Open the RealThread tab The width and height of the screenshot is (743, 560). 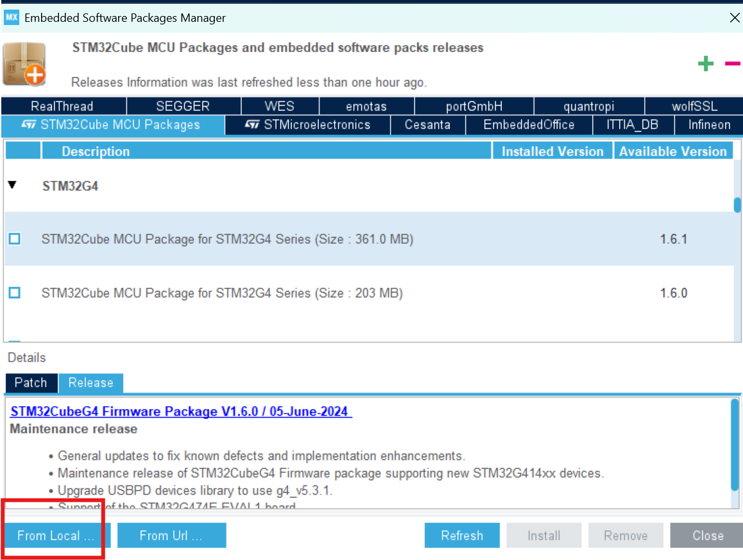[62, 106]
